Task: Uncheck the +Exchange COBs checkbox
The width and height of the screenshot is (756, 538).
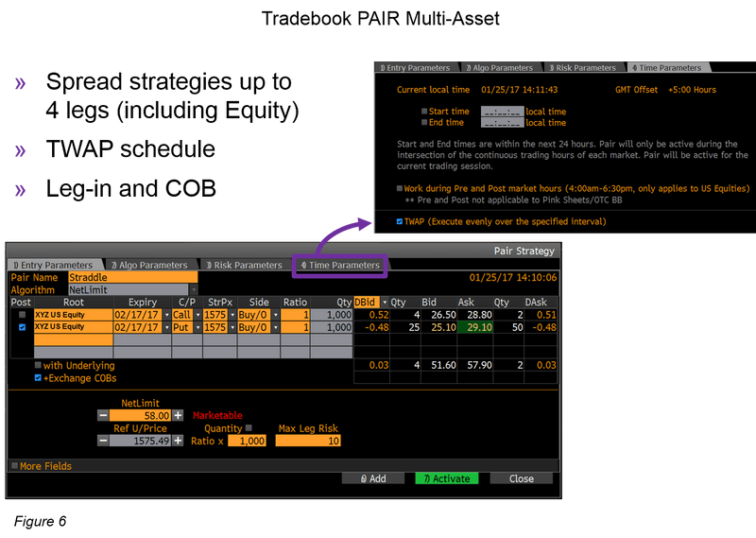Action: click(x=38, y=376)
